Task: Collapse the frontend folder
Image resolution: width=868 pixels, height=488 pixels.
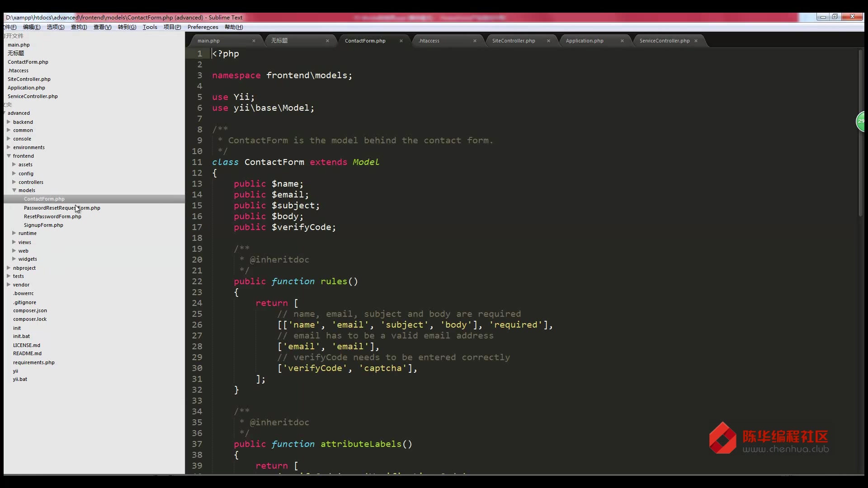Action: [x=9, y=156]
